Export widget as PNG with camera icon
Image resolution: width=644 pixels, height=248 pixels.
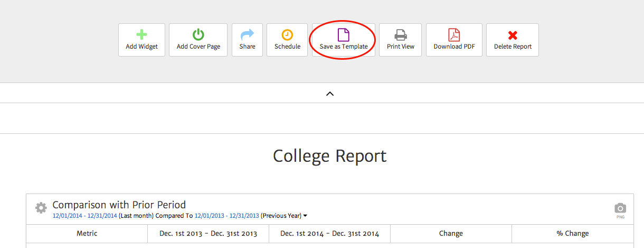coord(620,209)
